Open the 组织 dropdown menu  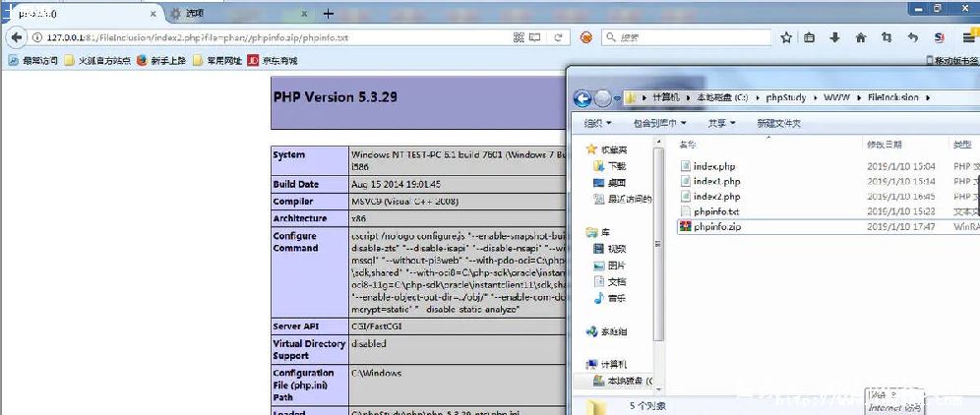(597, 123)
